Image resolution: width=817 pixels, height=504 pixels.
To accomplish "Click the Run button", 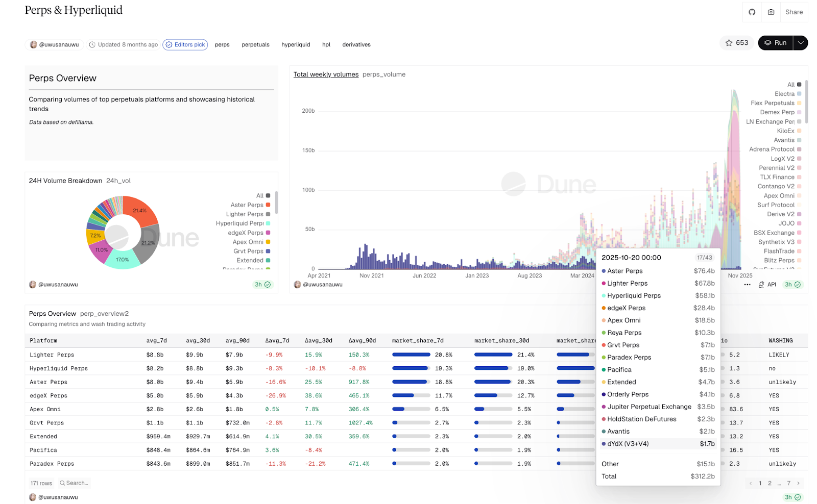I will tap(777, 43).
